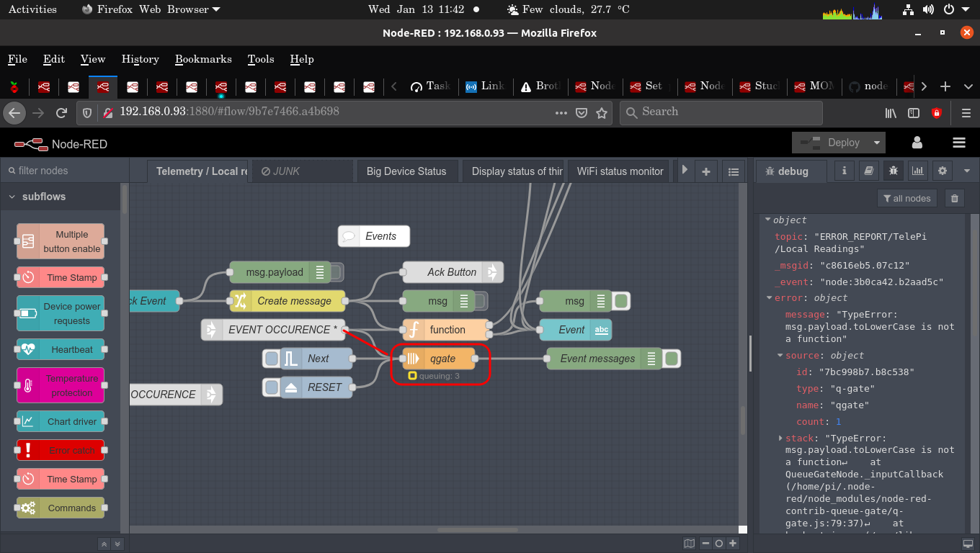Toggle the 'all nodes' debug filter
980x553 pixels.
906,198
